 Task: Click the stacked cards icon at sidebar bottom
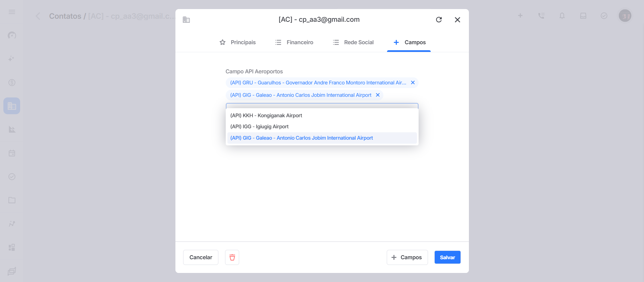pyautogui.click(x=12, y=271)
